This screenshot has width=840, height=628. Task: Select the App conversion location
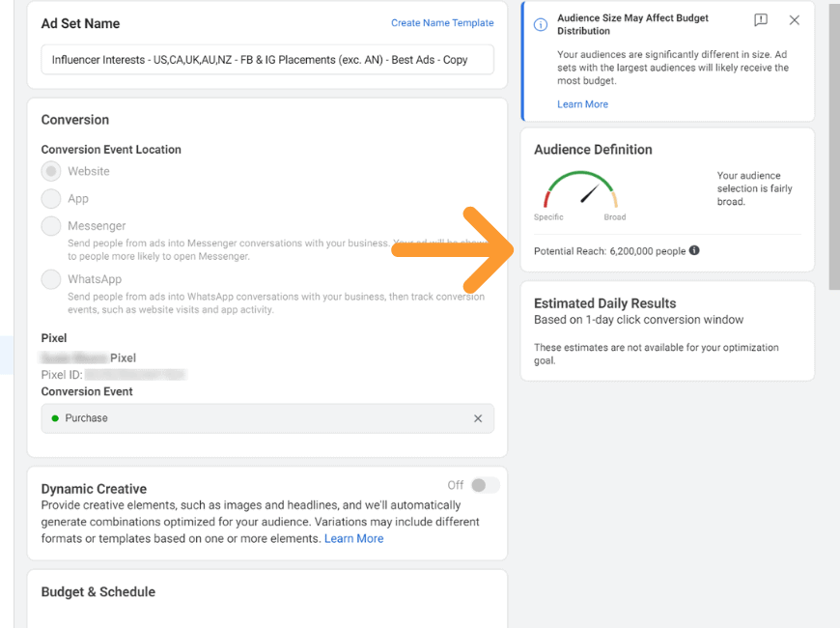(51, 198)
